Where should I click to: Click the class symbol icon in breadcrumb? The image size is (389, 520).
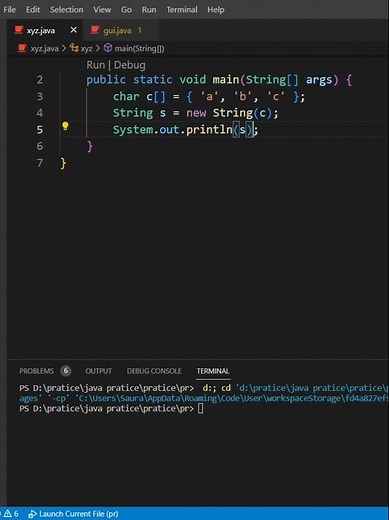[74, 48]
